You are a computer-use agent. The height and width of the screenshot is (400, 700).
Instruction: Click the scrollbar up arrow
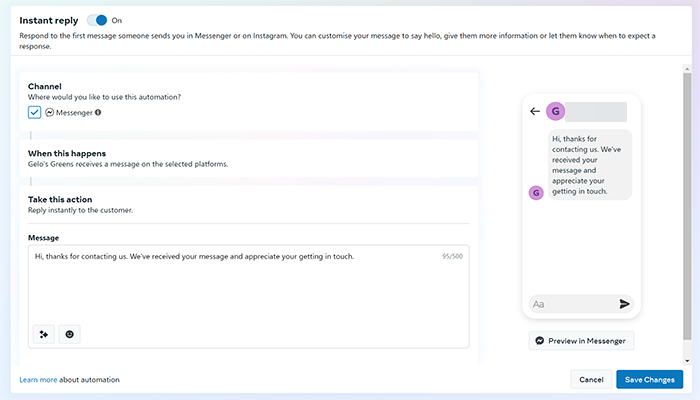click(687, 69)
